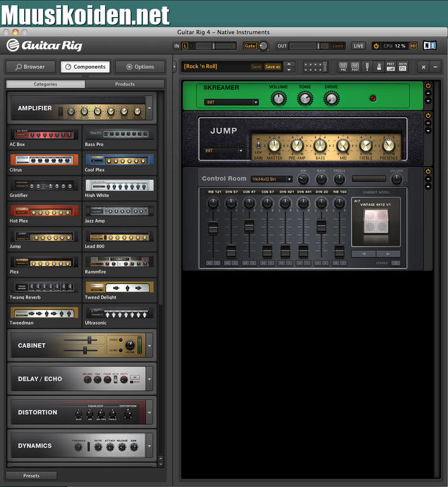
Task: Click the Virtual Rig Kontrol icon
Action: tap(315, 67)
